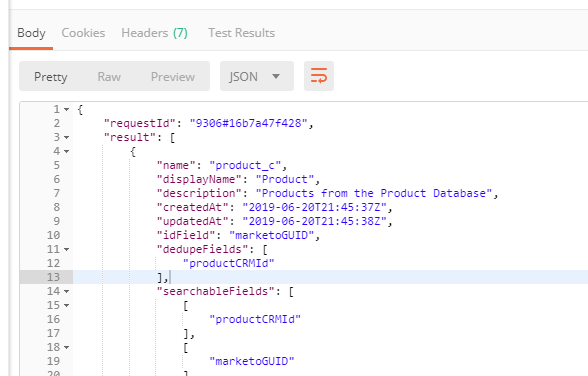Switch to Raw view
This screenshot has width=588, height=376.
(109, 77)
